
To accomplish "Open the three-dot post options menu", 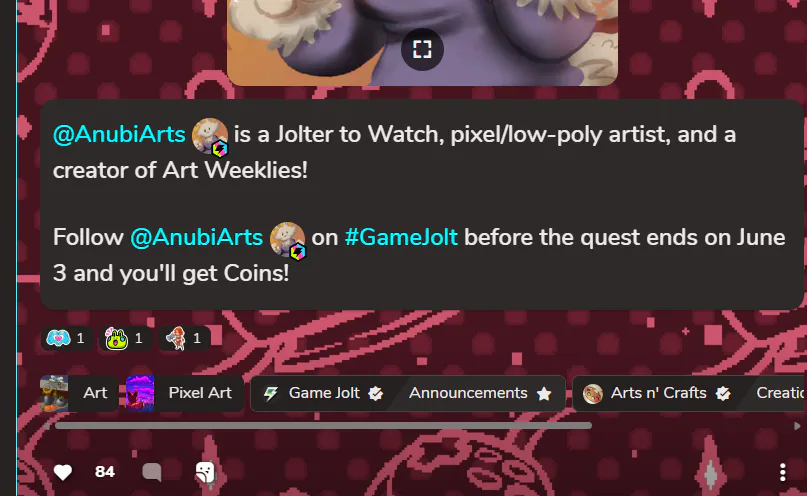I will 782,472.
